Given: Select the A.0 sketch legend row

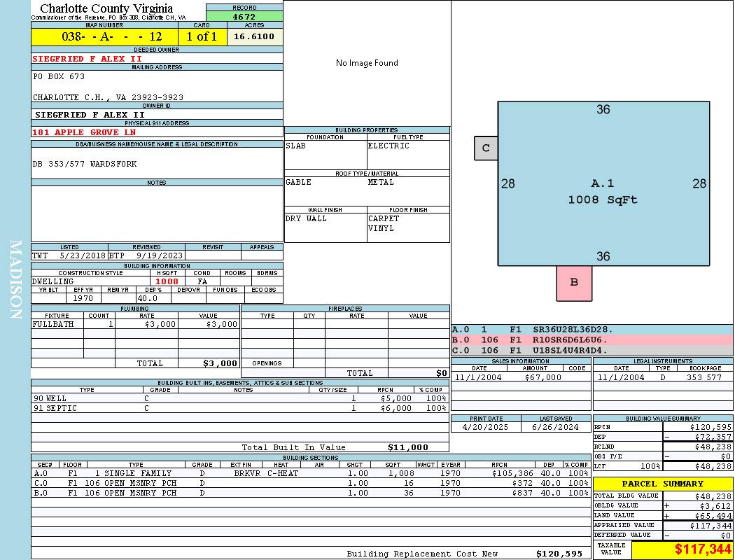Looking at the screenshot, I should coord(591,329).
